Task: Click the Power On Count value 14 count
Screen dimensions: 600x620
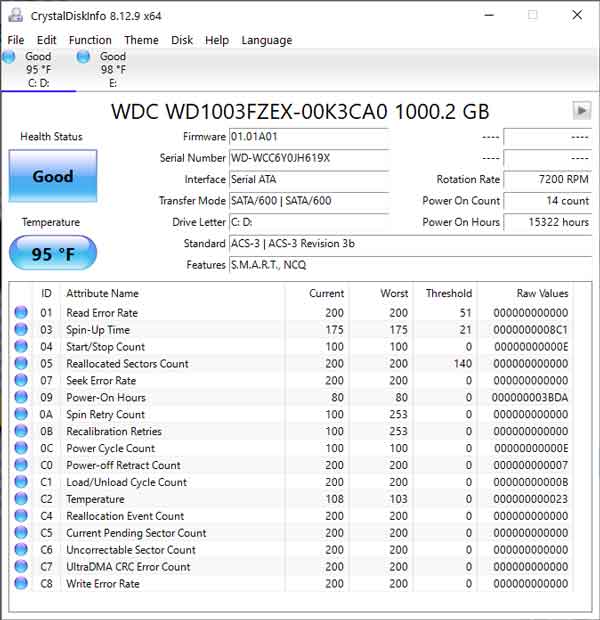Action: [x=547, y=201]
